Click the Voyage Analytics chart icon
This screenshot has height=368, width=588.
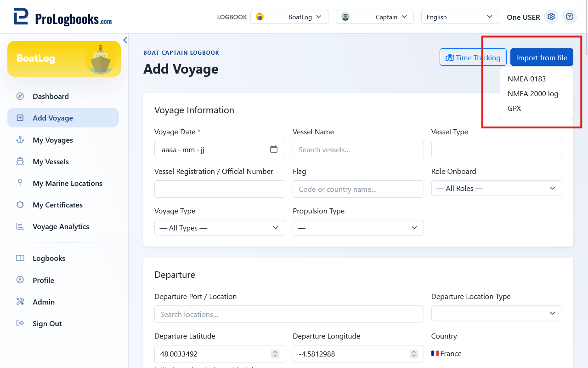(x=20, y=226)
